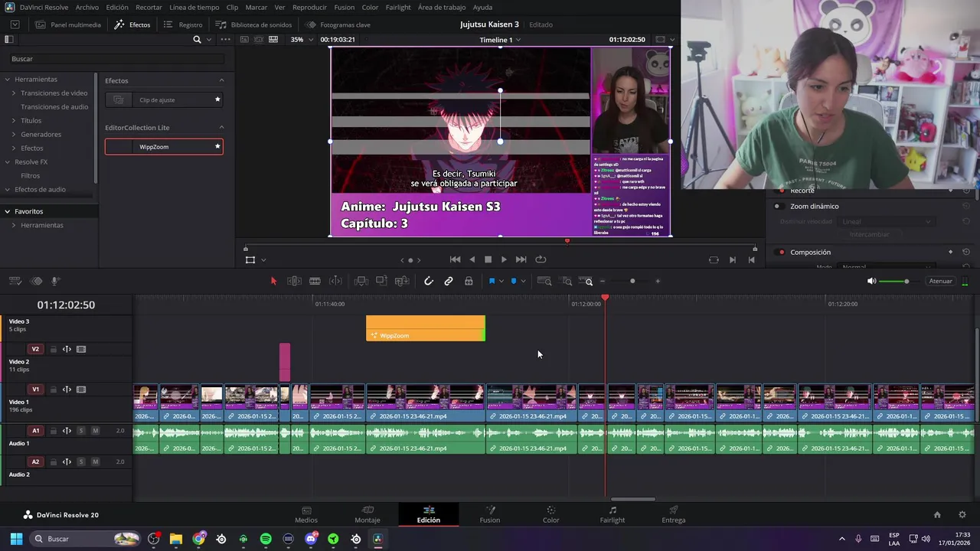The image size is (980, 551).
Task: Click the Full extent zoom icon
Action: click(x=544, y=281)
